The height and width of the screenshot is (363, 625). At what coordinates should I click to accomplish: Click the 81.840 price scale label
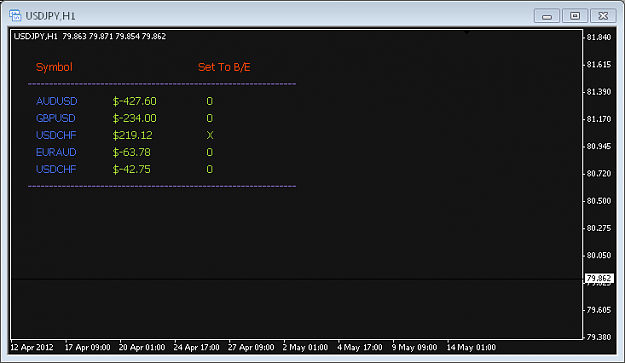point(599,37)
